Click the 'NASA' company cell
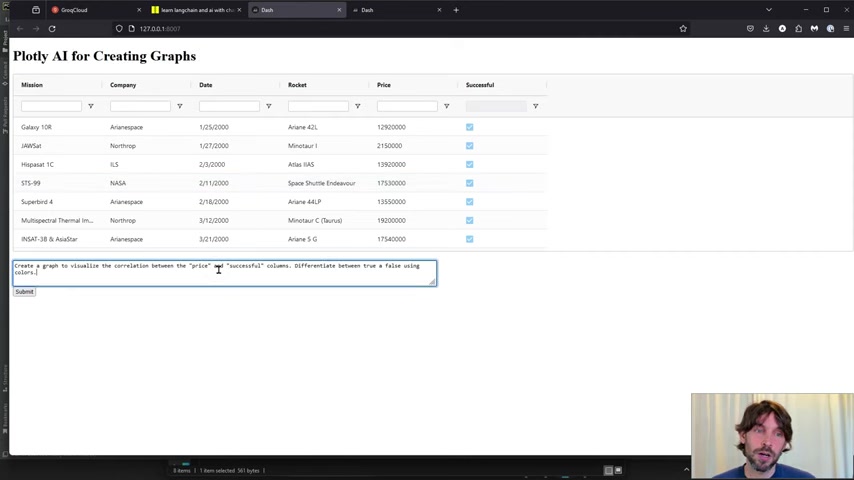 [118, 183]
